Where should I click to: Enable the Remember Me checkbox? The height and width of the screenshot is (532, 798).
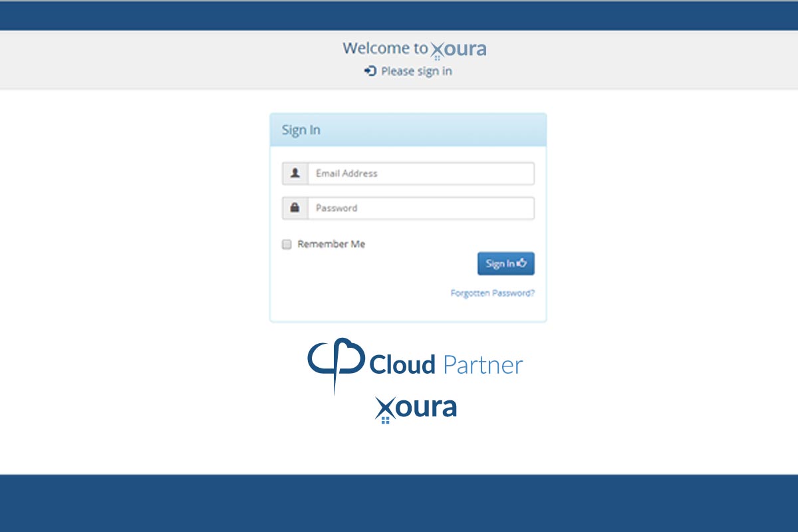[286, 244]
